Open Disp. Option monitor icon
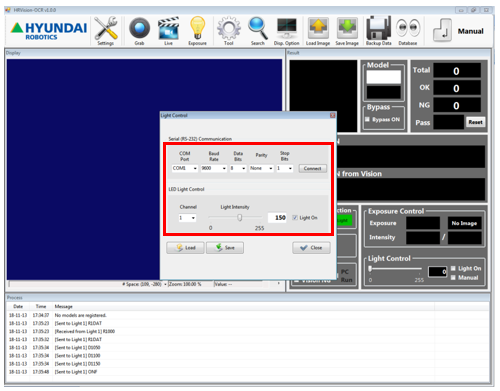The image size is (500, 391). (287, 29)
